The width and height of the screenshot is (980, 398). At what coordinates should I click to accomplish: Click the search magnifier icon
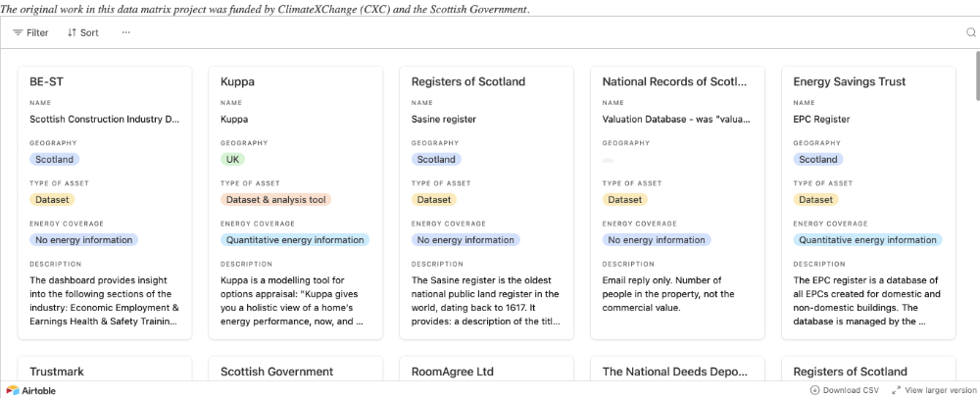[x=971, y=32]
